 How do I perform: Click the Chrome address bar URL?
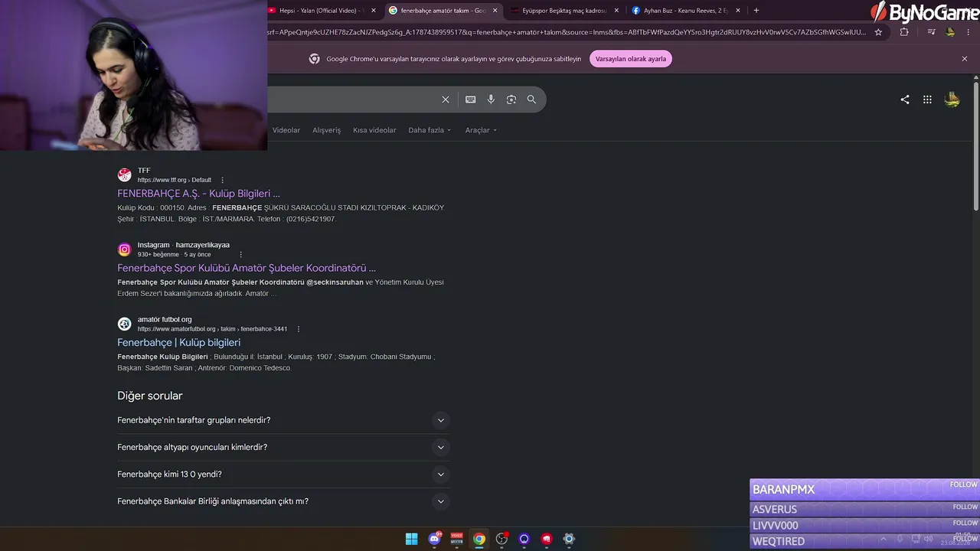(567, 32)
